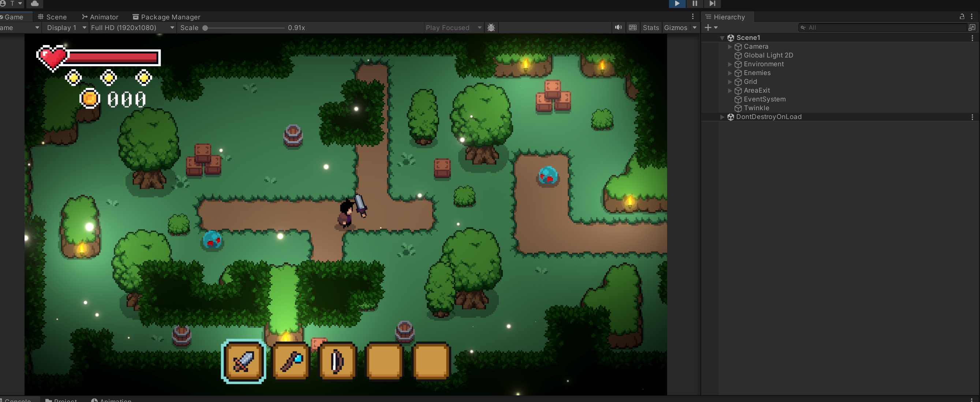Image resolution: width=980 pixels, height=402 pixels.
Task: Click the cloud services icon
Action: coord(35,3)
